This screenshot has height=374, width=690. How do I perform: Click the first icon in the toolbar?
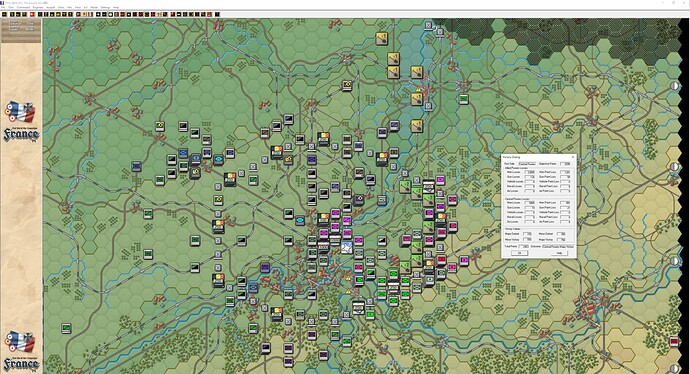tap(4, 14)
